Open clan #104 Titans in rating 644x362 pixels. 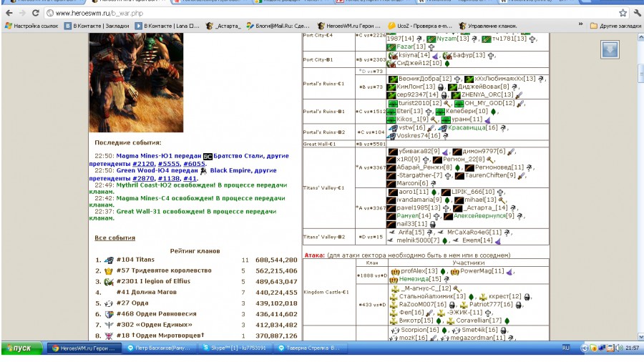tap(135, 260)
